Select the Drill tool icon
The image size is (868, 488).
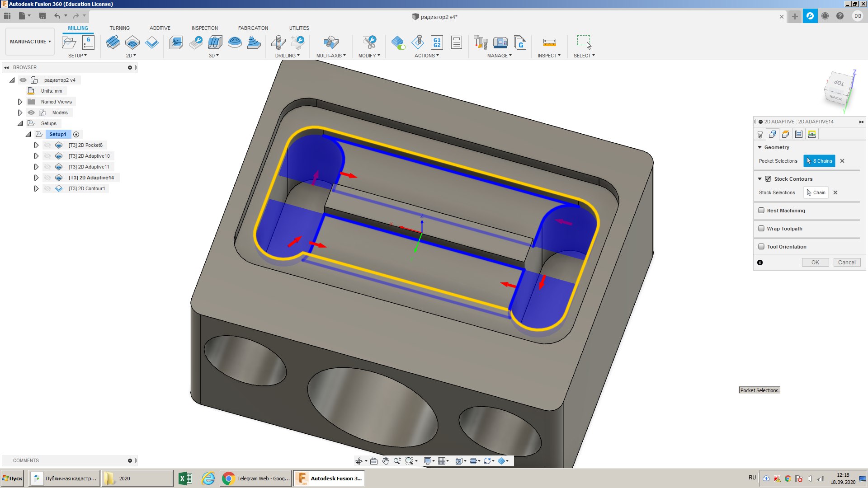click(278, 42)
